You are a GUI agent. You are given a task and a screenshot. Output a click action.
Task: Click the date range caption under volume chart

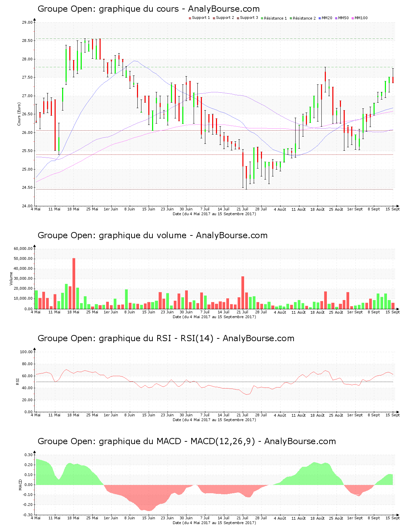coord(214,317)
